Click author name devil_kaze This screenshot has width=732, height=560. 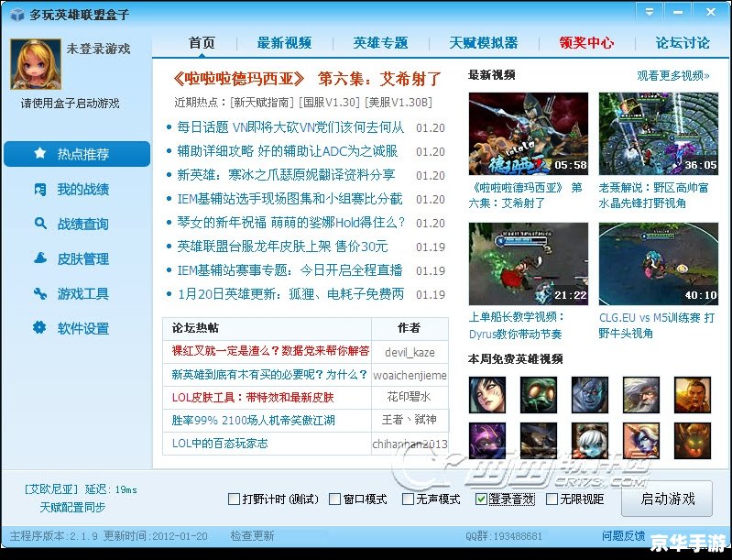coord(410,352)
